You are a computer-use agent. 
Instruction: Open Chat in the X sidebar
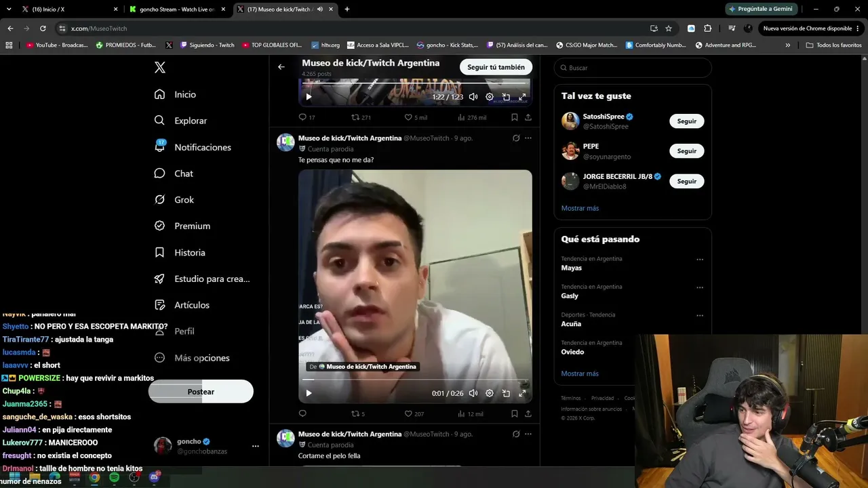[x=174, y=174]
